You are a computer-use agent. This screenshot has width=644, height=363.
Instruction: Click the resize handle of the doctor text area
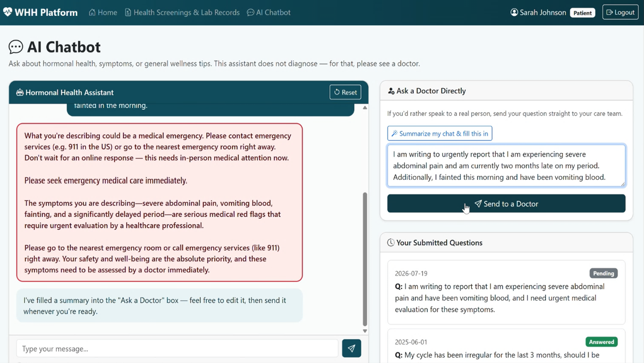(x=623, y=184)
